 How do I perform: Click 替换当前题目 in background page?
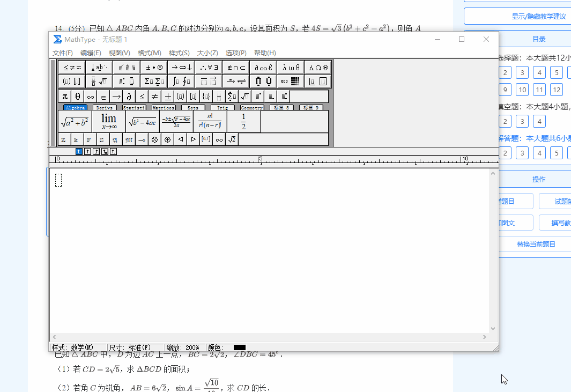click(x=536, y=244)
